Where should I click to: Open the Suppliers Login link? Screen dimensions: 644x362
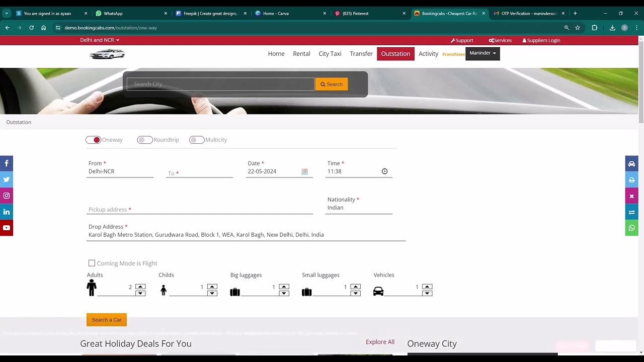coord(541,40)
